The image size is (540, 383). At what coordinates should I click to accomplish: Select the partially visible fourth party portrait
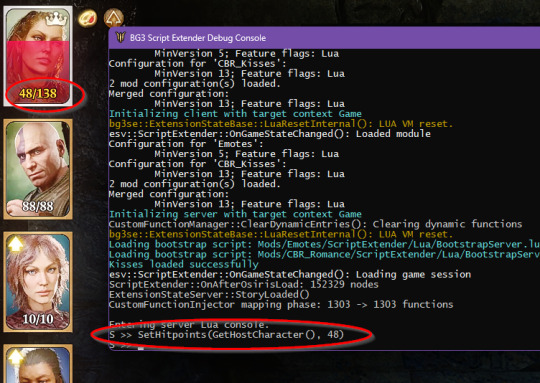pos(38,364)
